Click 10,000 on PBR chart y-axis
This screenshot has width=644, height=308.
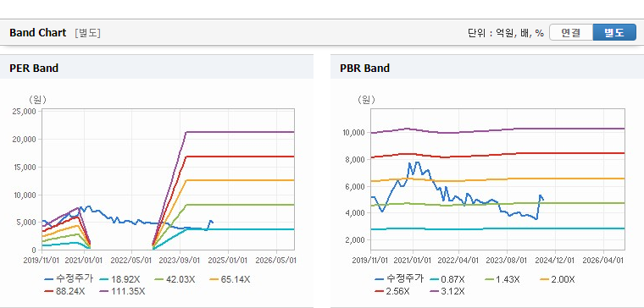353,133
